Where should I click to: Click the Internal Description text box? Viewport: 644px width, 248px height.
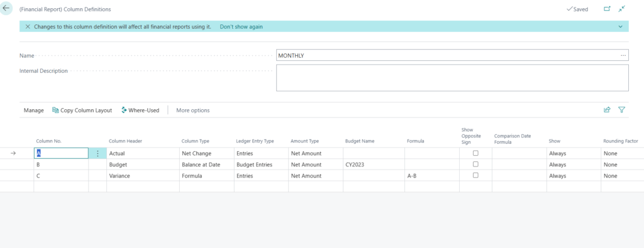click(x=452, y=78)
